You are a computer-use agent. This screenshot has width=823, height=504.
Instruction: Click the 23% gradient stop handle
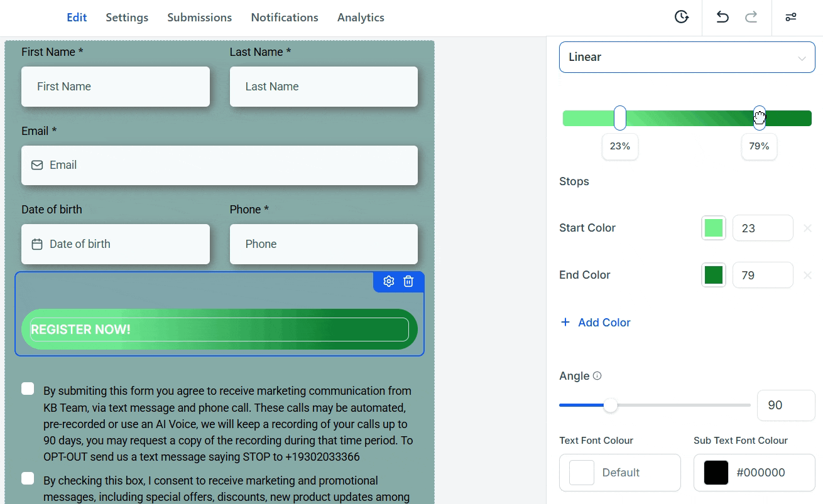click(620, 118)
